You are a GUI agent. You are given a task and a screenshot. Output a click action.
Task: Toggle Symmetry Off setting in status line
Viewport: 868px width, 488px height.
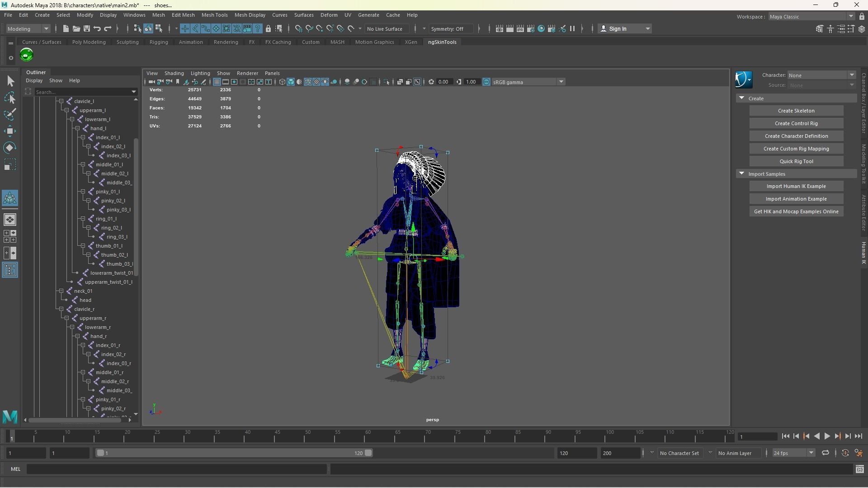(x=451, y=28)
